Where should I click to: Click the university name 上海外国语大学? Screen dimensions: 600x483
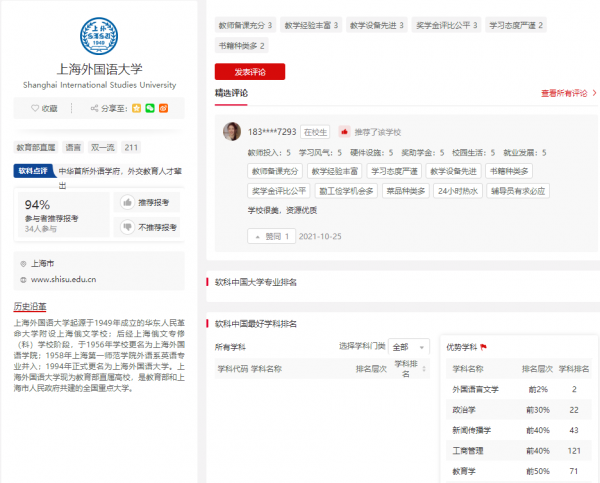coord(99,69)
